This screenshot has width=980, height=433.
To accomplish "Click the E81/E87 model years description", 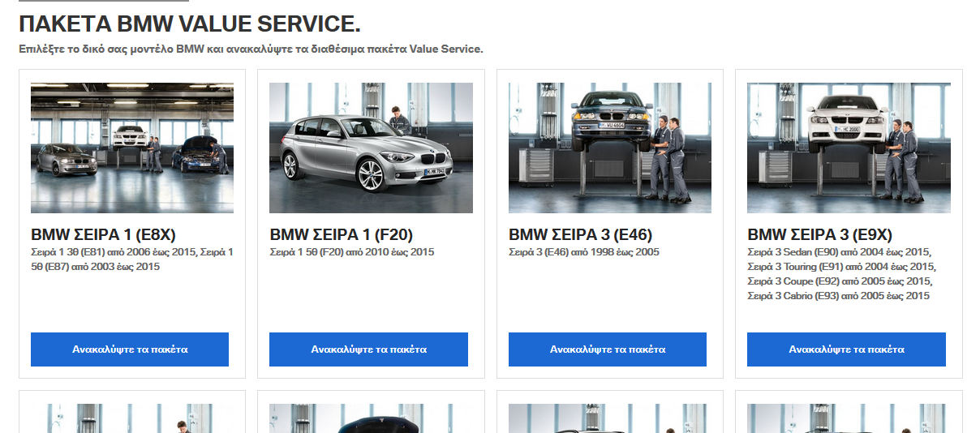I will tap(132, 259).
